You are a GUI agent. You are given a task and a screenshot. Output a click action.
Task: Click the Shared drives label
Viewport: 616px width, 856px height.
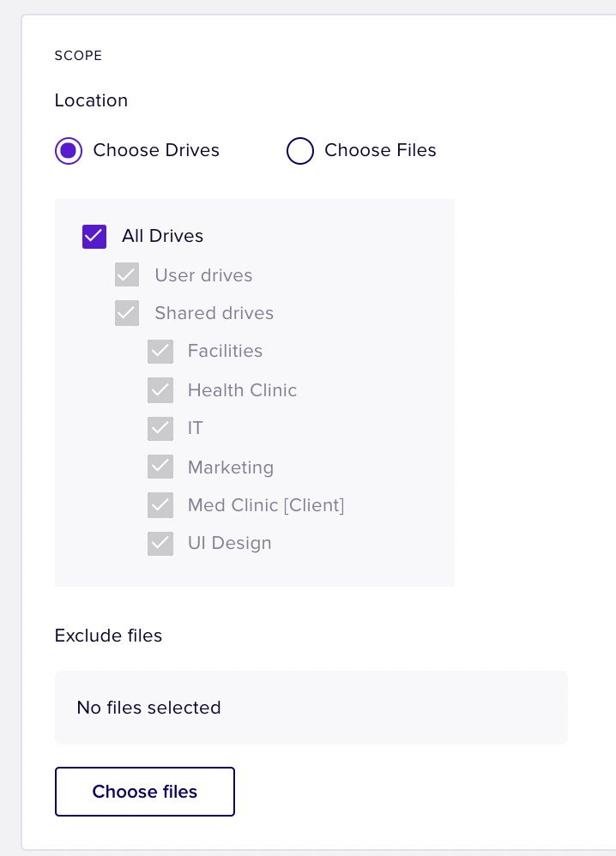point(214,313)
